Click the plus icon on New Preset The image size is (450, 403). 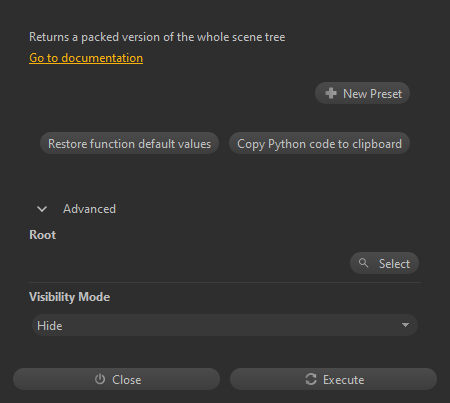(331, 93)
